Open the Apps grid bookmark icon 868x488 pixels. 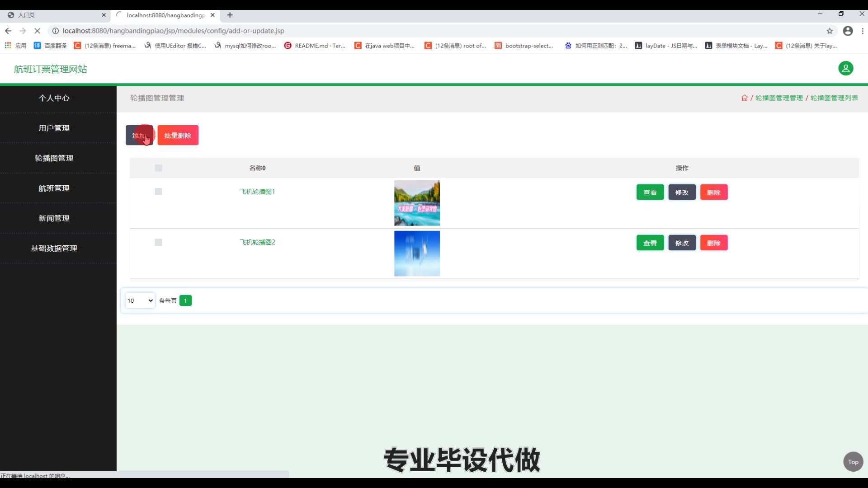coord(8,46)
